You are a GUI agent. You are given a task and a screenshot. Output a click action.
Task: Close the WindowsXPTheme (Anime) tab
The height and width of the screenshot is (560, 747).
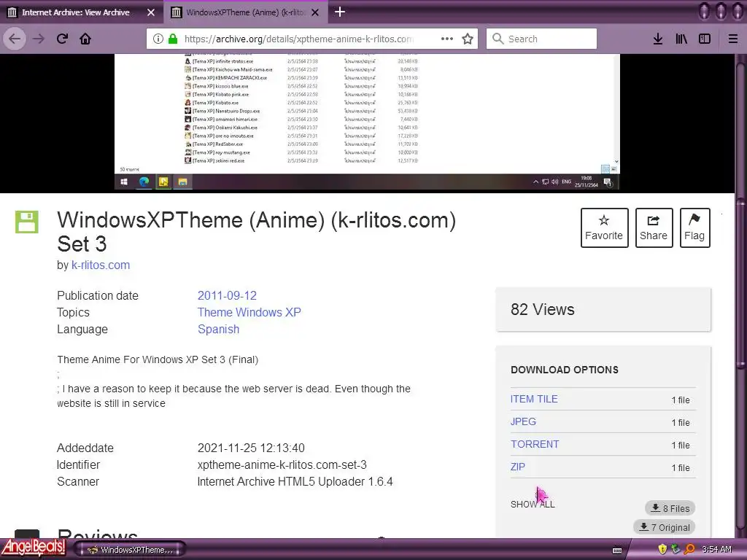(x=315, y=12)
